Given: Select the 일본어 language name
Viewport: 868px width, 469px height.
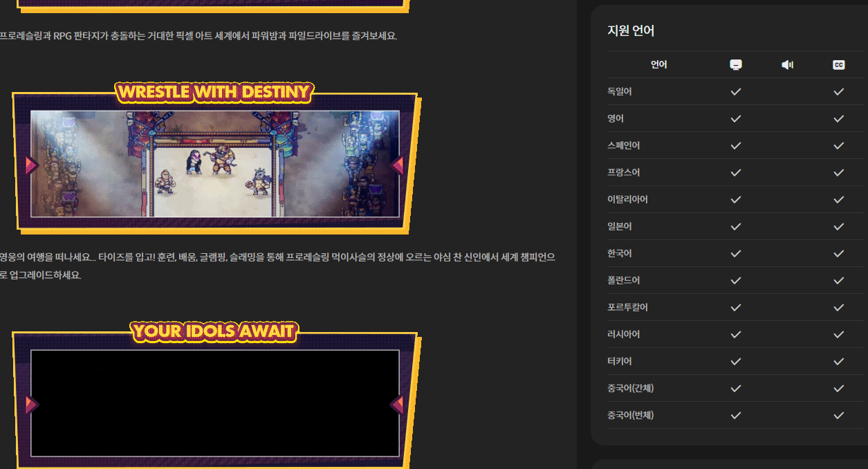Looking at the screenshot, I should [620, 226].
